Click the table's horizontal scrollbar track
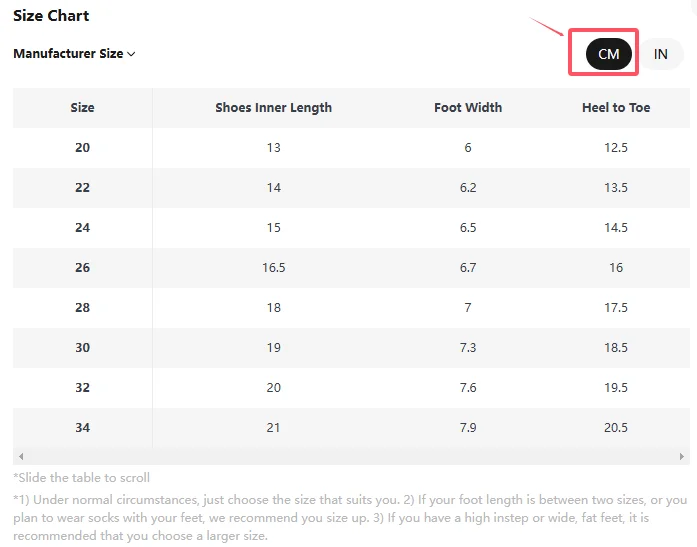The image size is (697, 547). (350, 456)
